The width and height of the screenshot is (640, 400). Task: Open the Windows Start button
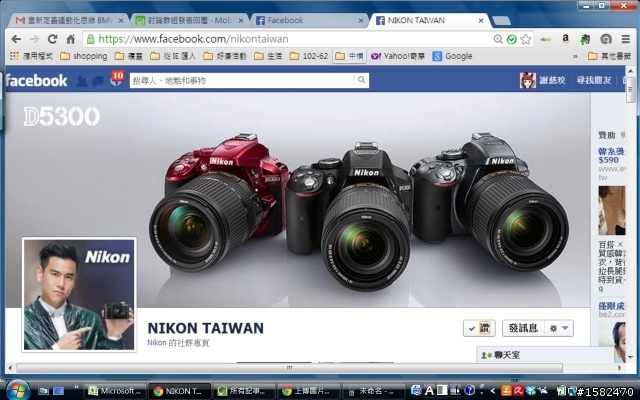click(x=17, y=390)
